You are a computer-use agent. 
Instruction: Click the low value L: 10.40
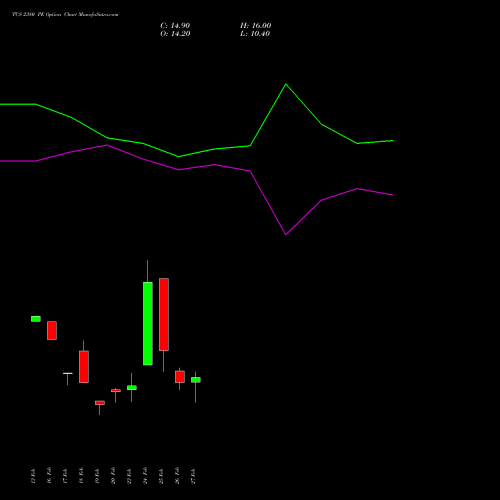tap(255, 34)
